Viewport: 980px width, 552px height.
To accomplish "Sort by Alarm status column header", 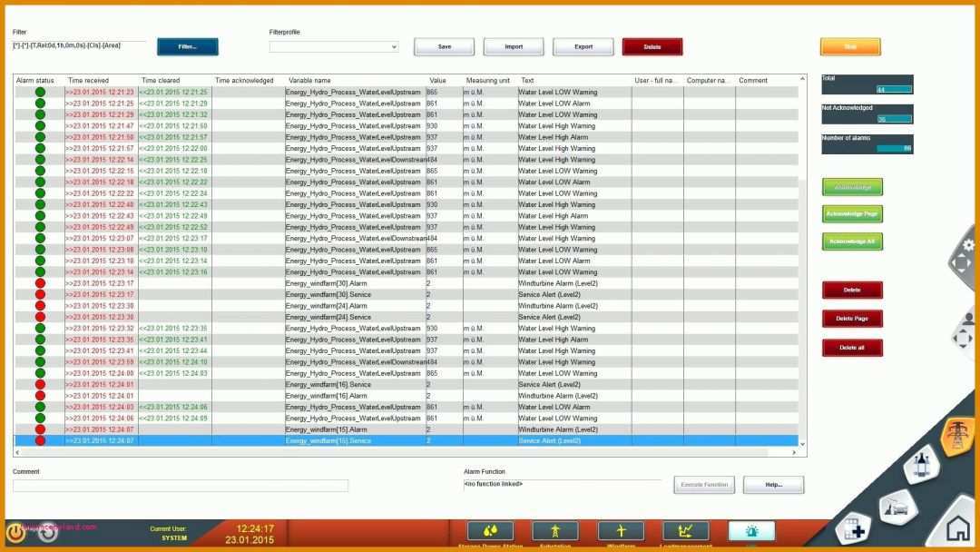I will click(35, 81).
